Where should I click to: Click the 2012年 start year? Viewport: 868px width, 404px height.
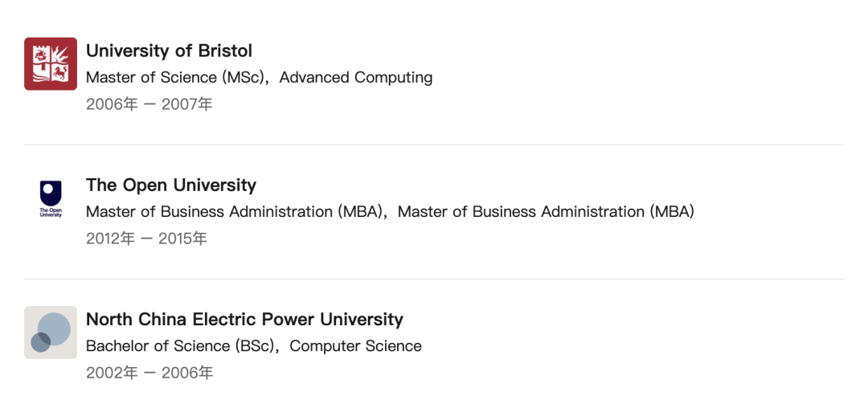[110, 239]
